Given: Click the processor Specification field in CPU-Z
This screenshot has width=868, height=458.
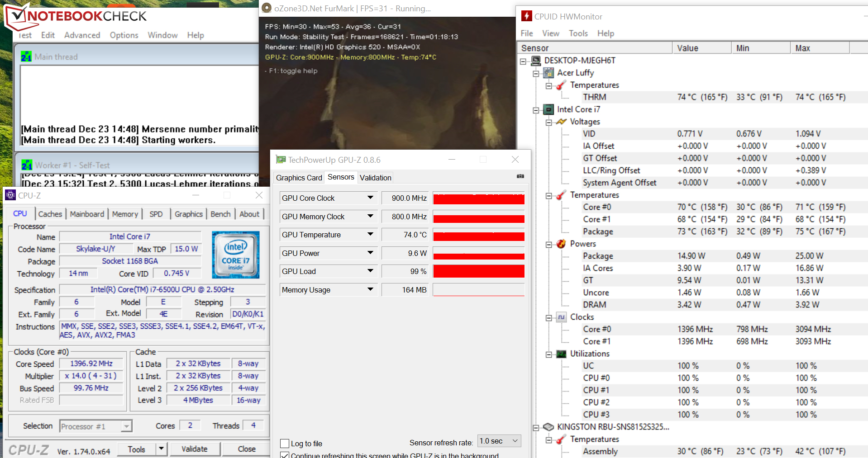Looking at the screenshot, I should [162, 289].
